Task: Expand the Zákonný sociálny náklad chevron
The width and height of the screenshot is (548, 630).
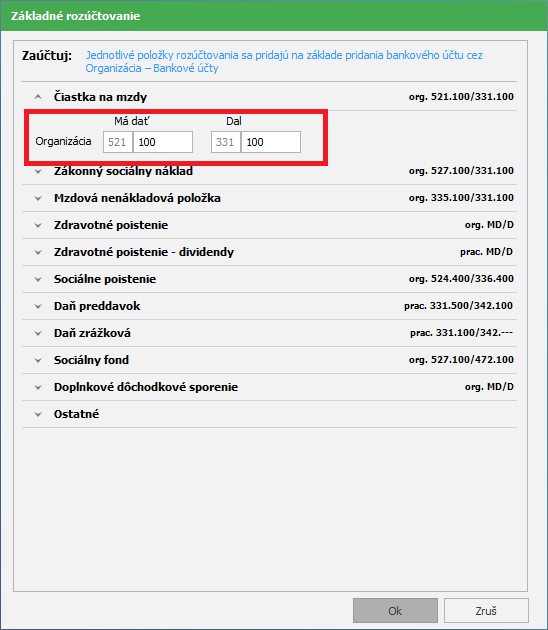Action: (x=38, y=172)
